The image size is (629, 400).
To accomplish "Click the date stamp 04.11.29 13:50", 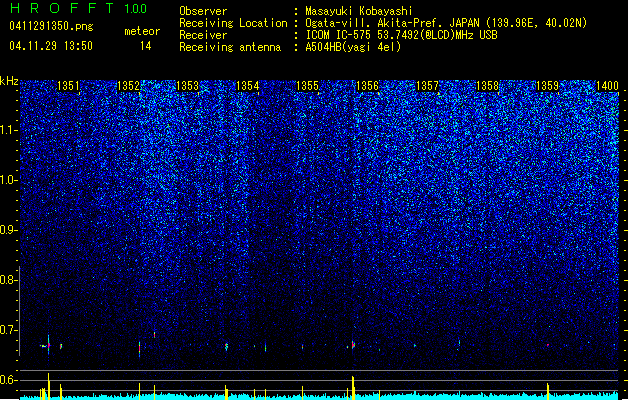I will tap(51, 46).
